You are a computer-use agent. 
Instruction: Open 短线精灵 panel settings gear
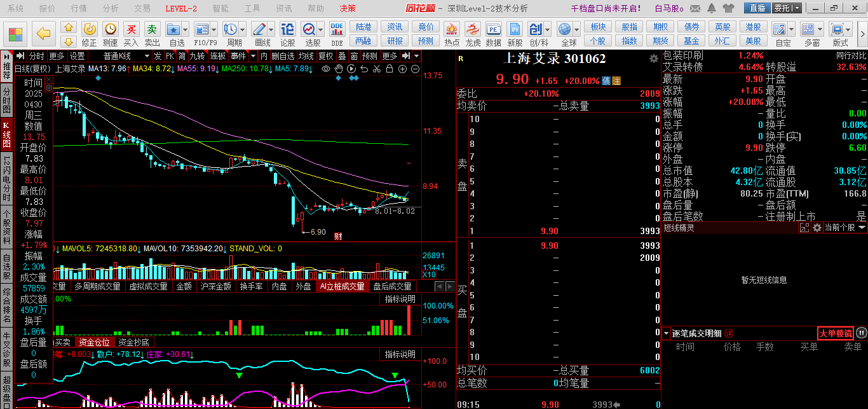coord(817,227)
